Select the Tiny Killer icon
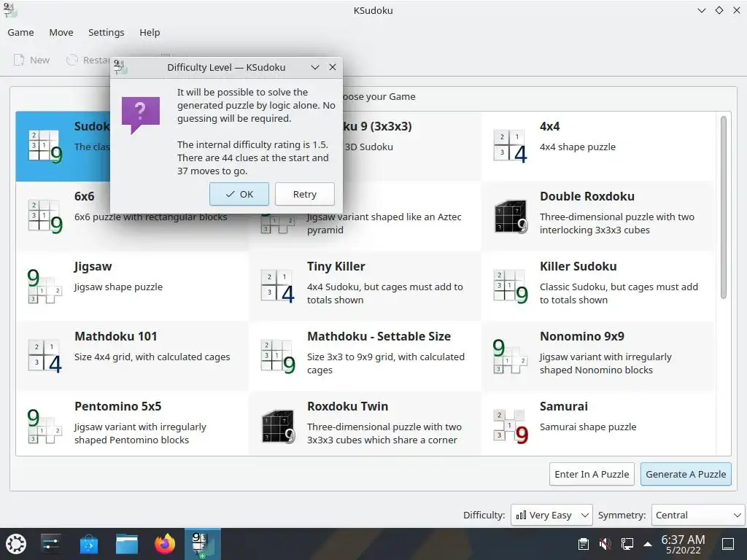The image size is (747, 560). (278, 286)
